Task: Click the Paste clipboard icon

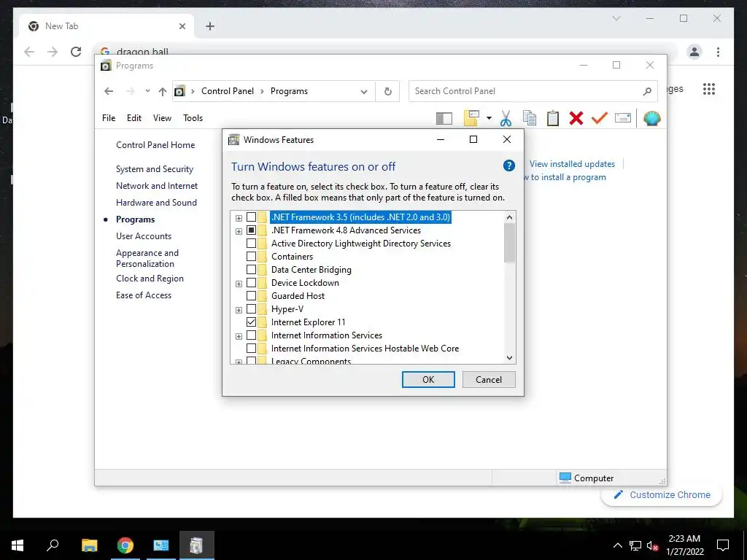Action: tap(553, 118)
